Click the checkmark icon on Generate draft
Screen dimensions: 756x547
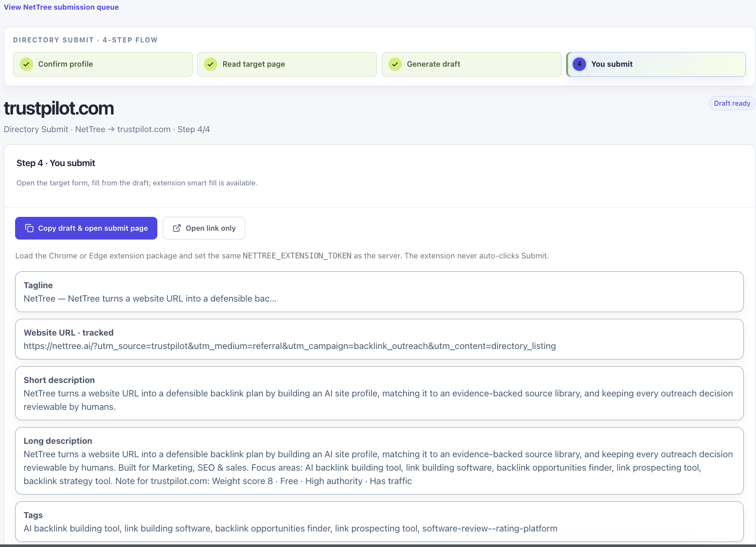(x=395, y=64)
